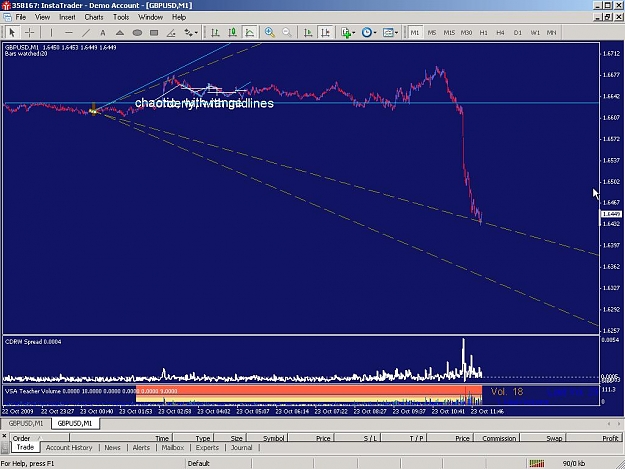625x469 pixels.
Task: Select the crosshair tool
Action: pos(29,33)
